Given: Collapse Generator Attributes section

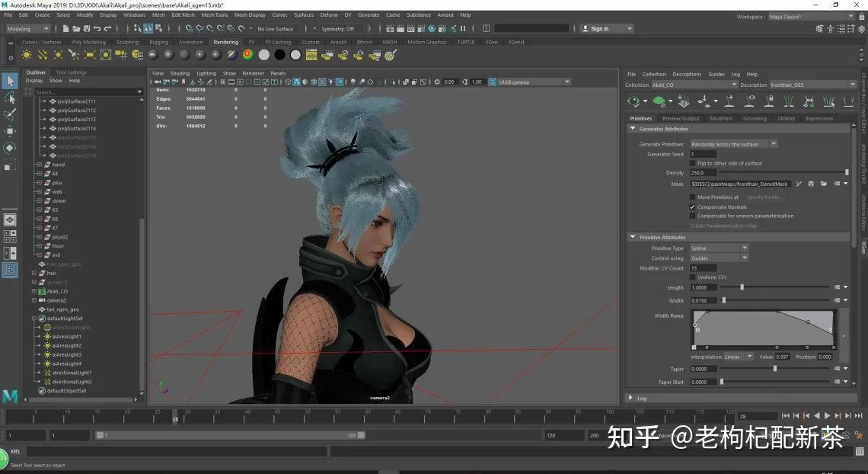Looking at the screenshot, I should [633, 129].
